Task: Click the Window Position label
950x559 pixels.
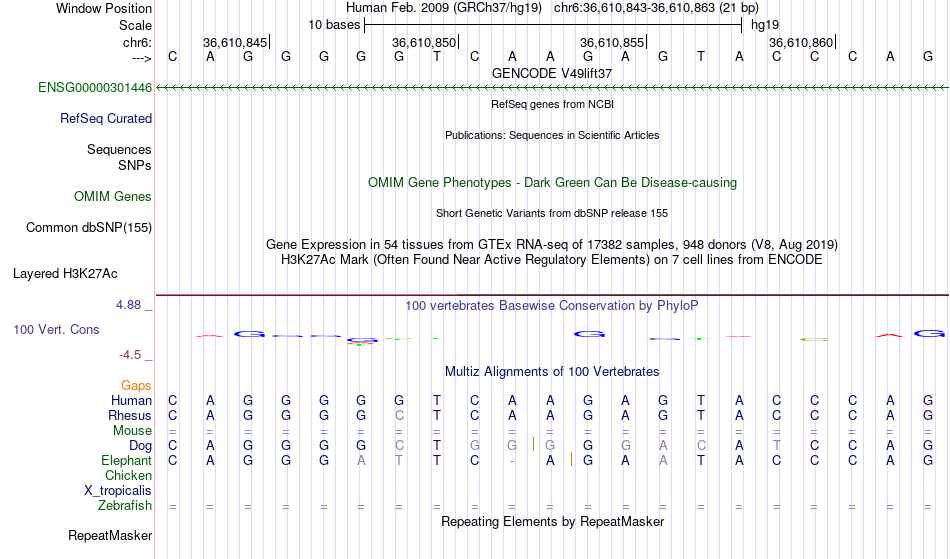Action: 104,8
